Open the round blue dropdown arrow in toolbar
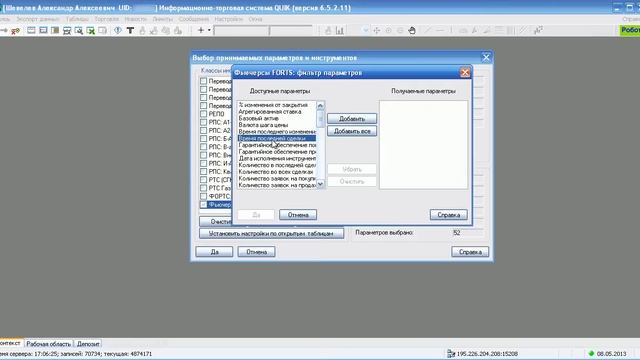 pyautogui.click(x=365, y=31)
